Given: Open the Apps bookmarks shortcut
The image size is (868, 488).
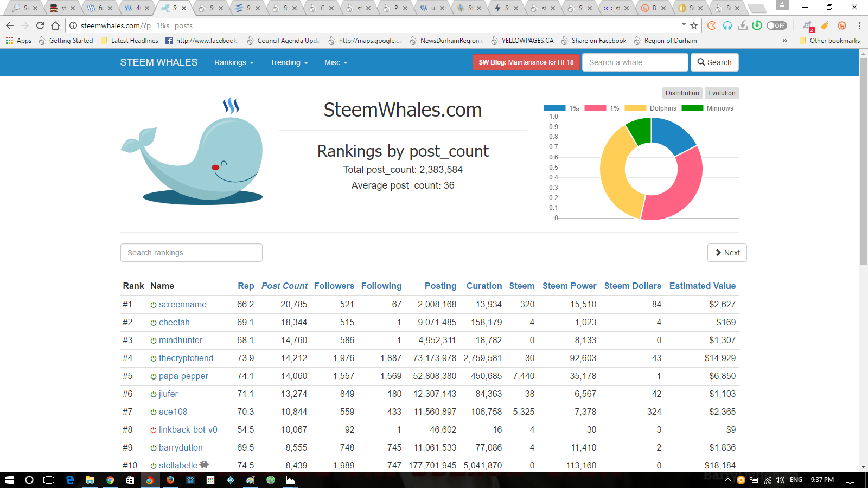Looking at the screenshot, I should [x=18, y=41].
